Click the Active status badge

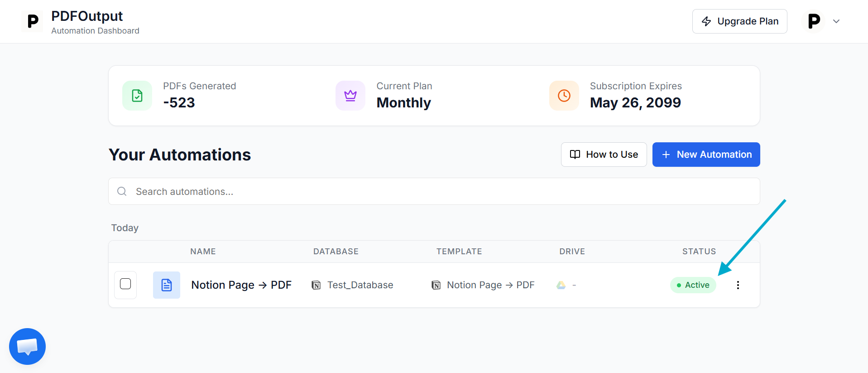[693, 285]
